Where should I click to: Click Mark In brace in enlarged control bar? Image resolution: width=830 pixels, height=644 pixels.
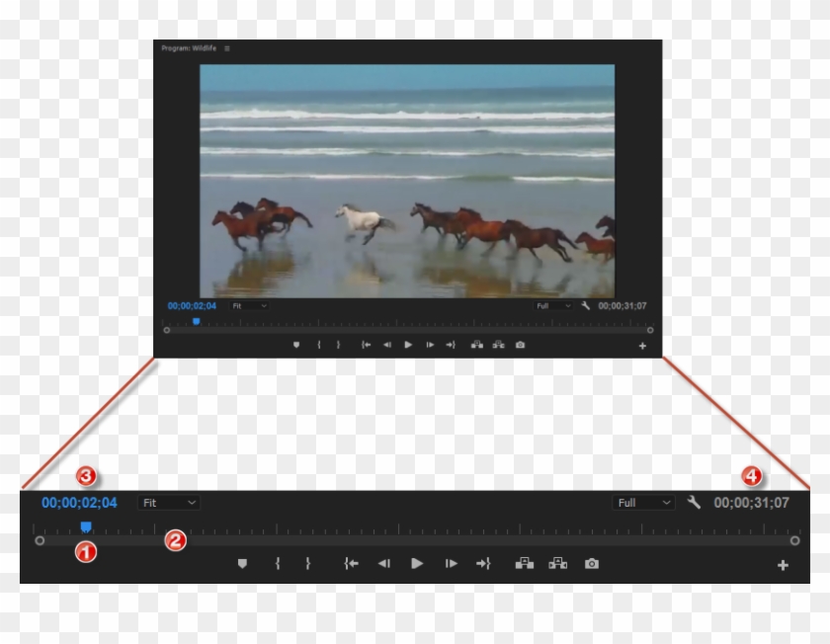coord(278,563)
